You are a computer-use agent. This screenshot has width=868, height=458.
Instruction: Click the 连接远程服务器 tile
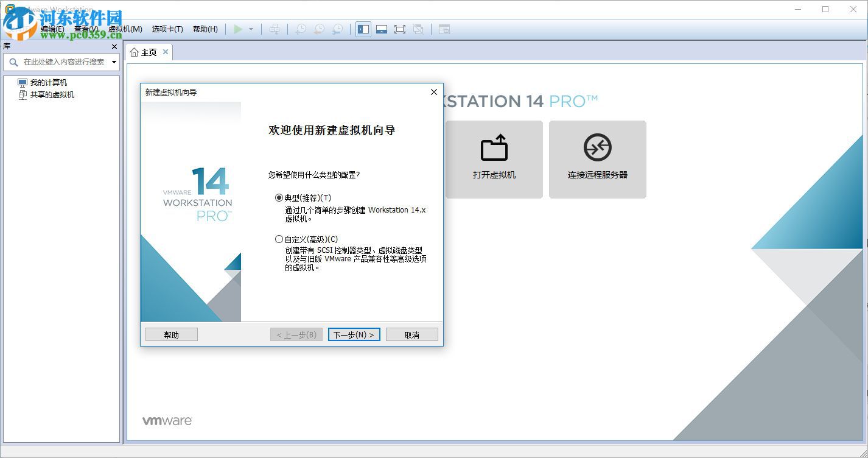pyautogui.click(x=597, y=160)
